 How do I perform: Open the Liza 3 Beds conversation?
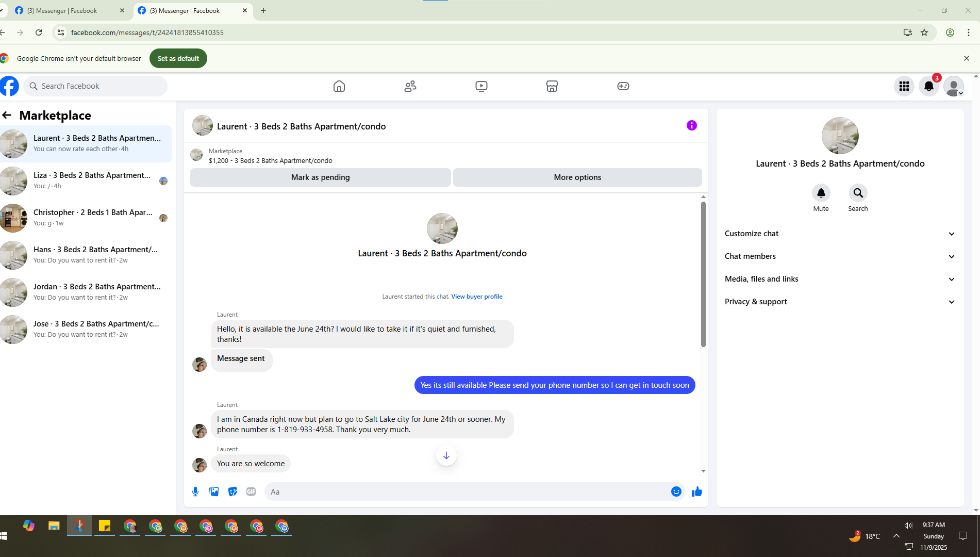(86, 181)
